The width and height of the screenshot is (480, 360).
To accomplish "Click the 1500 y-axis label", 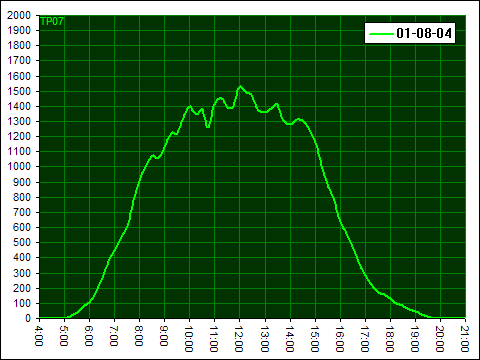I will tap(19, 91).
